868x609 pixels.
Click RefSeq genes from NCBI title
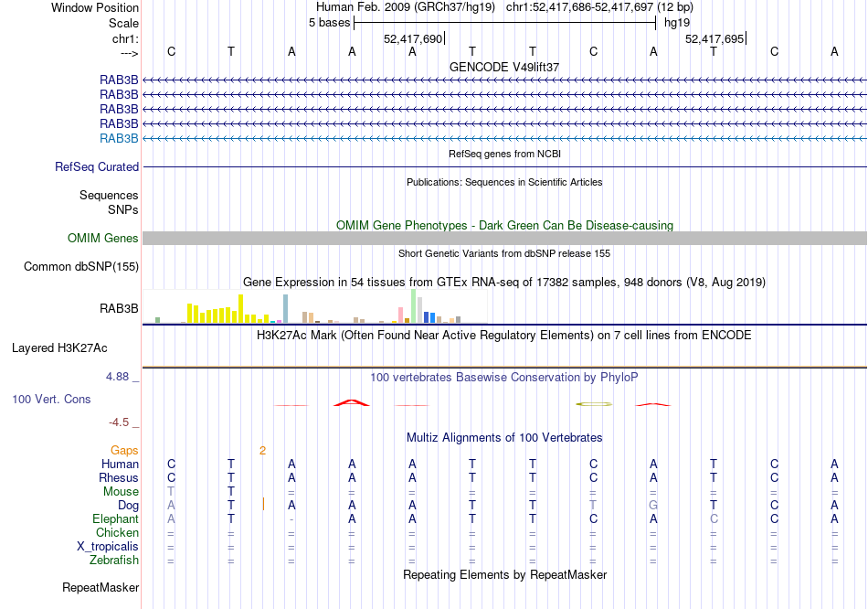pos(505,154)
